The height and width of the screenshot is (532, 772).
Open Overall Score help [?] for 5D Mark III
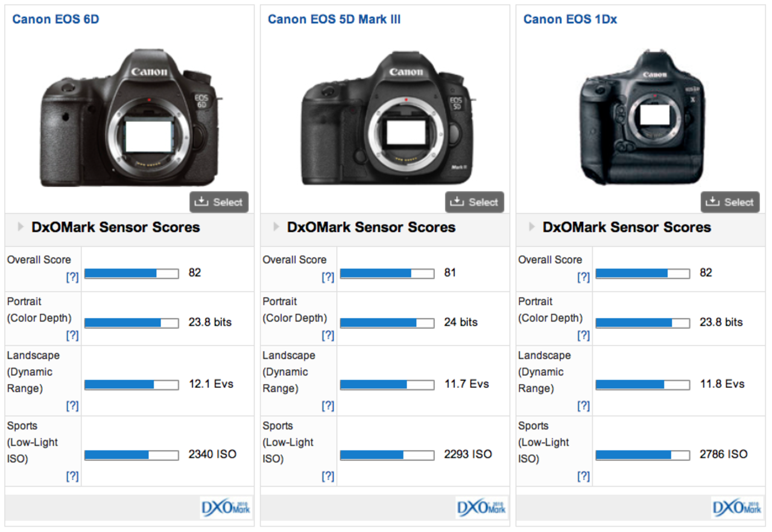[x=328, y=277]
